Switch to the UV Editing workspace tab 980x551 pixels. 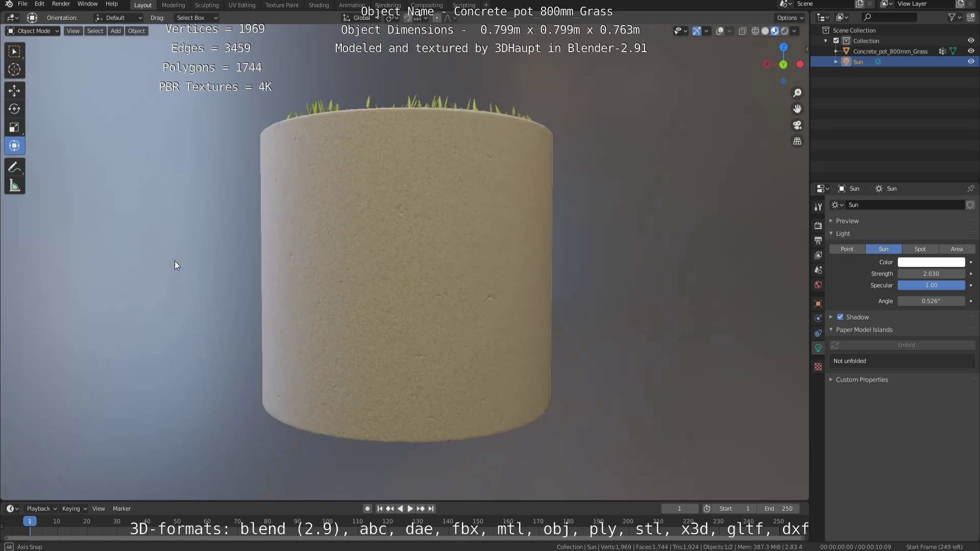[x=241, y=5]
